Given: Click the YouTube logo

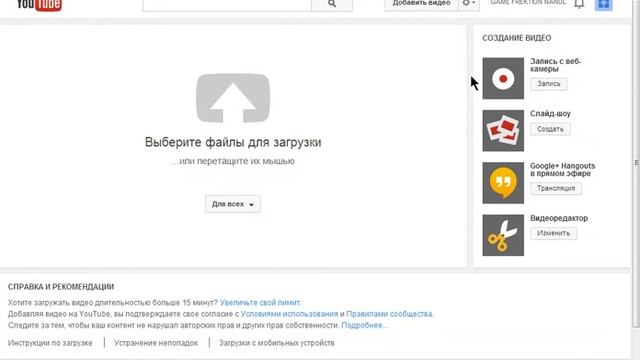Looking at the screenshot, I should (39, 5).
